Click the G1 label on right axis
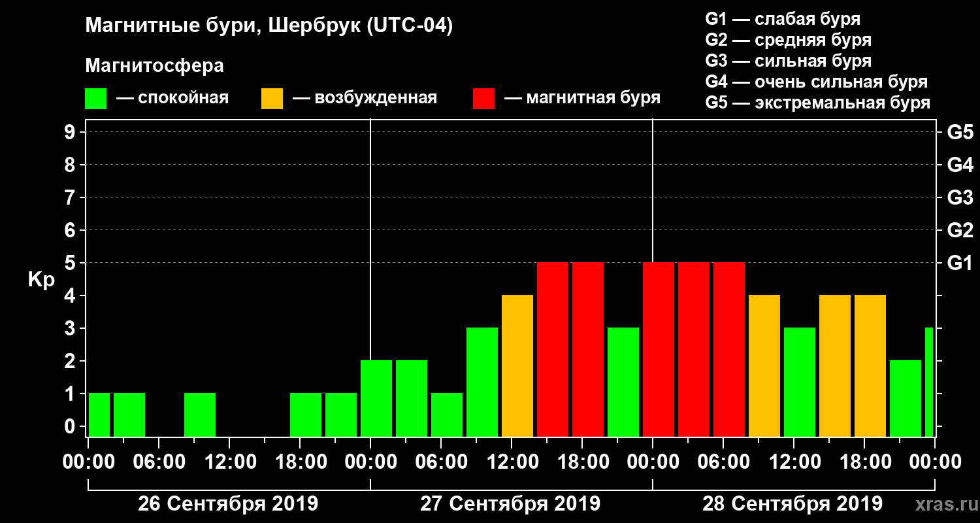 pyautogui.click(x=960, y=263)
